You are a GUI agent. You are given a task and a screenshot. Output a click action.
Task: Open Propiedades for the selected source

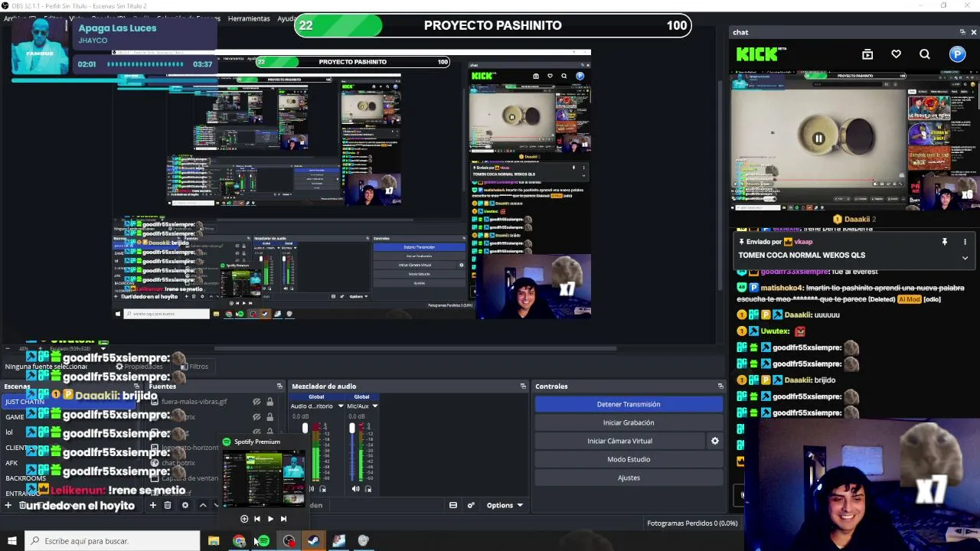139,367
